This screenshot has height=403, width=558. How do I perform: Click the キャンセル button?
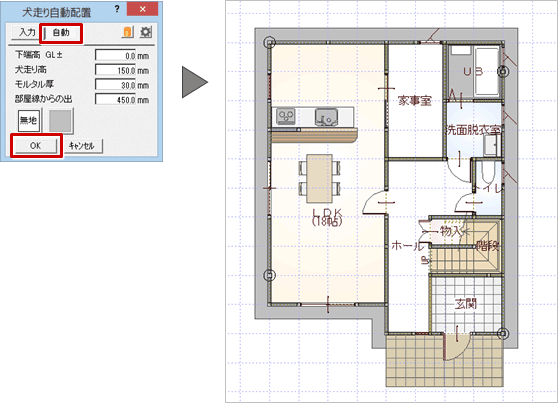(x=81, y=146)
